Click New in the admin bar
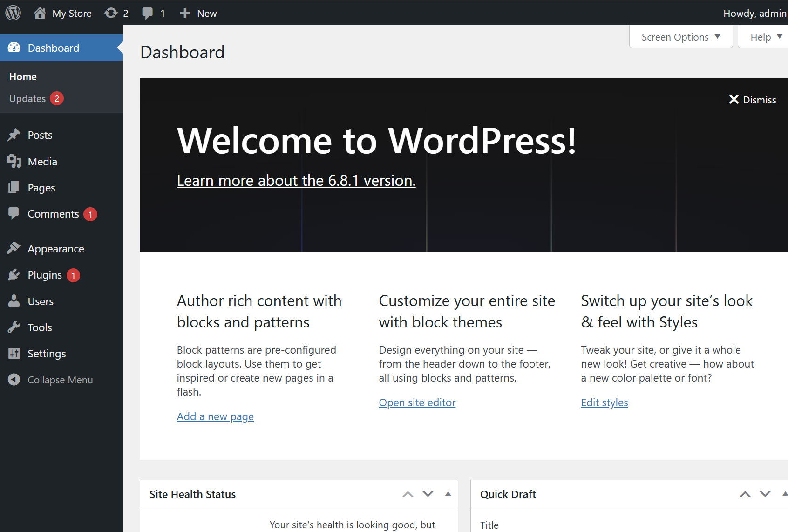Image resolution: width=788 pixels, height=532 pixels. point(207,14)
